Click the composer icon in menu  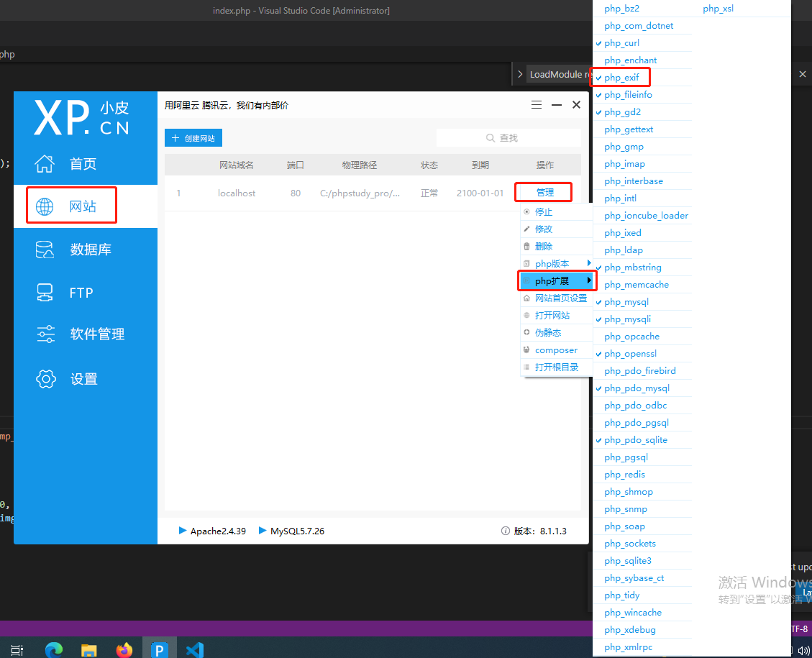point(526,350)
